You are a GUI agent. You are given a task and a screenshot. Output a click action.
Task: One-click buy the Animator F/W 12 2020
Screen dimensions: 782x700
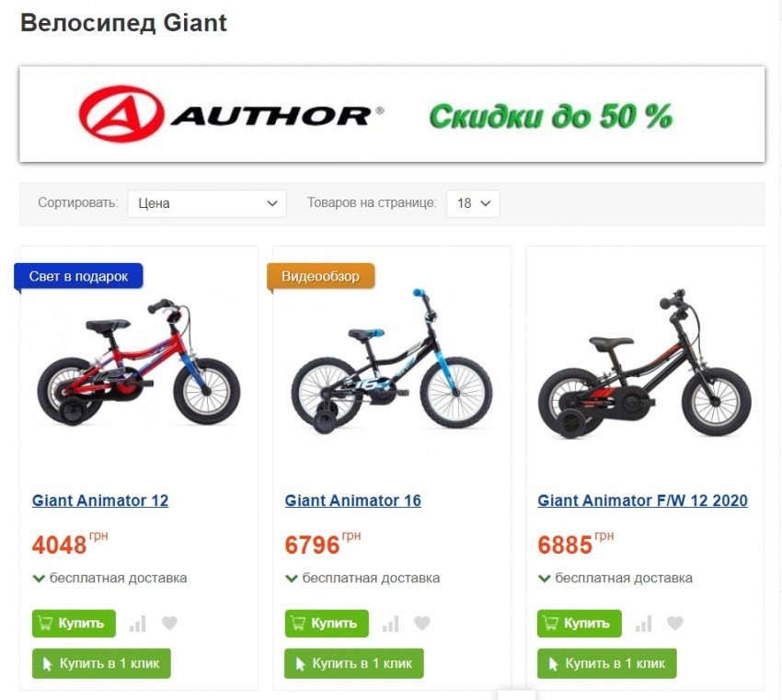point(607,663)
